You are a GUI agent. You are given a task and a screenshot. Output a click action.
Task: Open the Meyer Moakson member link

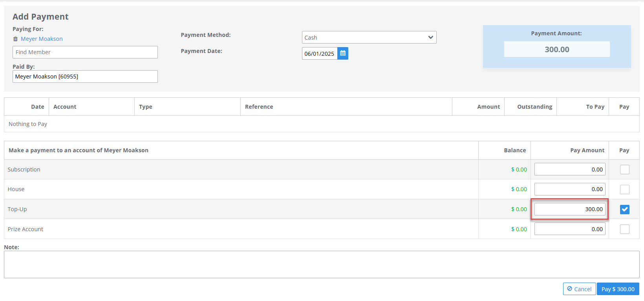tap(42, 39)
